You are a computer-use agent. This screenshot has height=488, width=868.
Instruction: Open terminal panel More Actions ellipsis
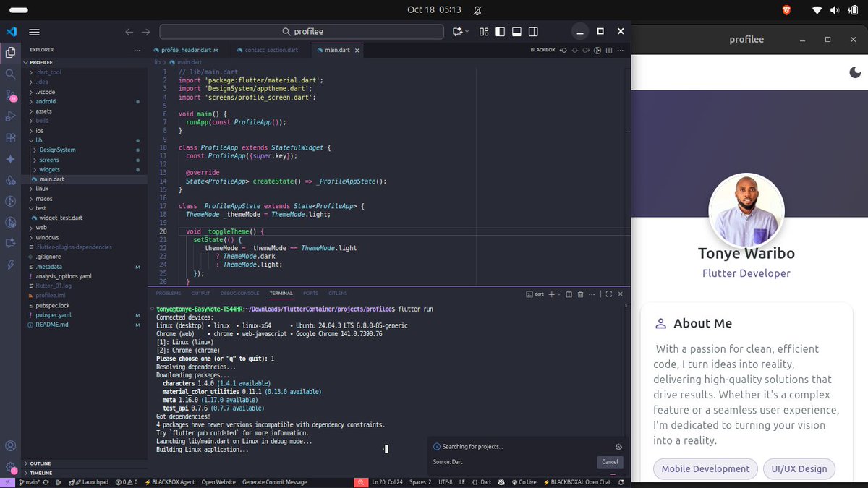591,294
